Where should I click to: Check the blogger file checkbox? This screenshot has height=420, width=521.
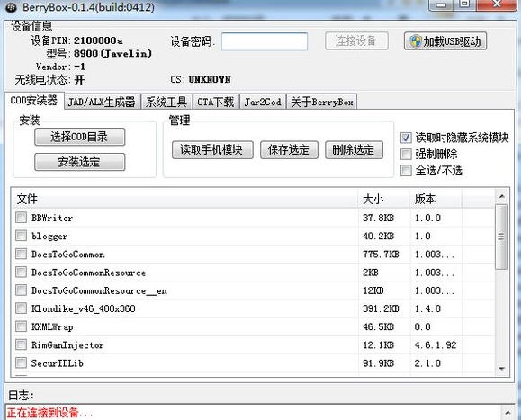(x=21, y=236)
